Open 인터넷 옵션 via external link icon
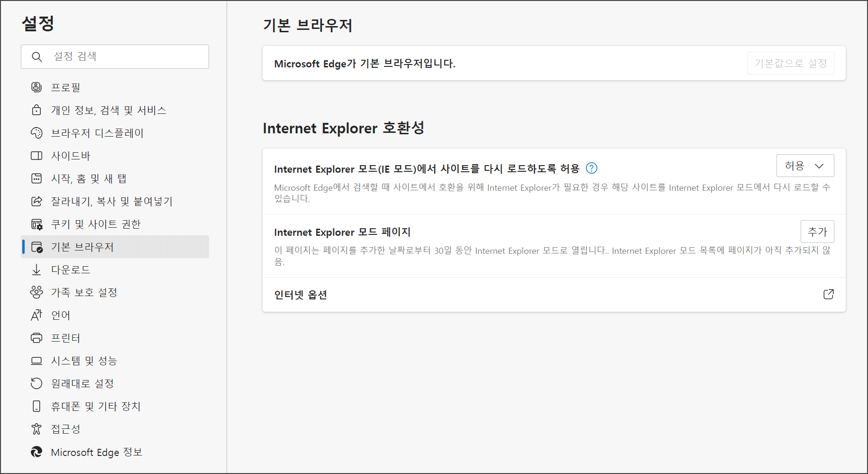 pos(828,294)
